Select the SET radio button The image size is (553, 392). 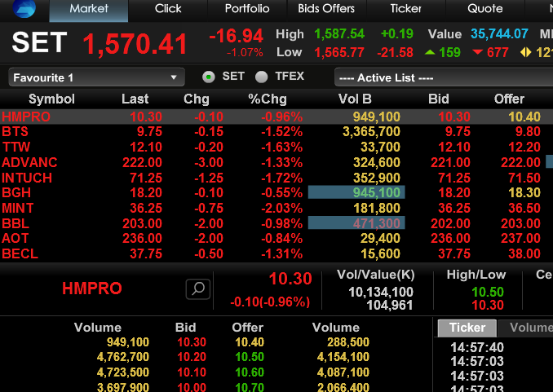tap(209, 77)
